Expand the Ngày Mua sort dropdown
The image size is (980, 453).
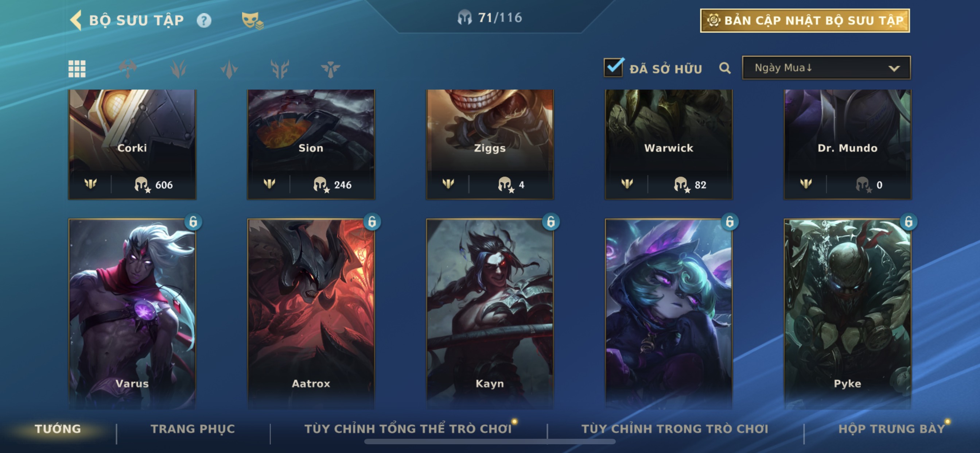click(826, 68)
